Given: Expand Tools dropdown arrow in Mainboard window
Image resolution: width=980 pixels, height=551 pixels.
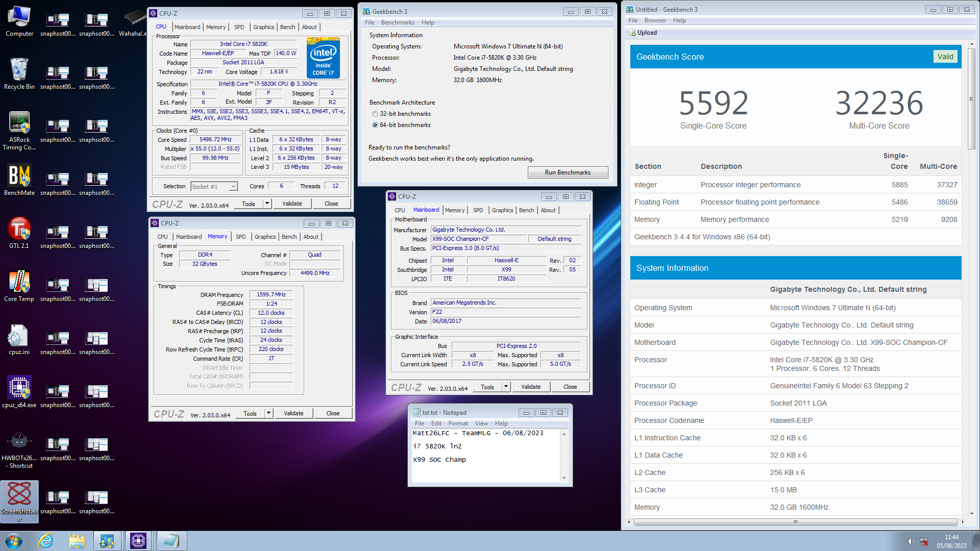Looking at the screenshot, I should 505,387.
